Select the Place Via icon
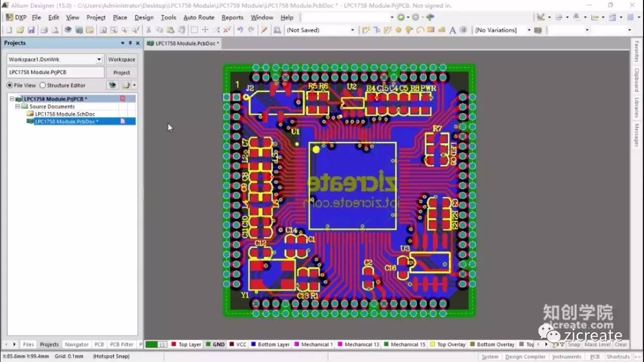Screen dimensions: 644x362 click(x=409, y=30)
